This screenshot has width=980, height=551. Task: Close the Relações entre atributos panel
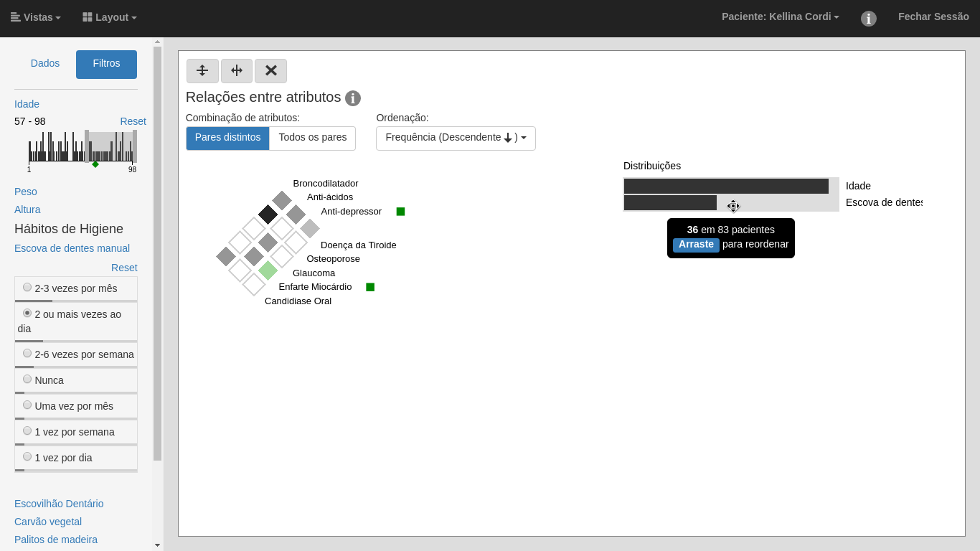[x=270, y=71]
